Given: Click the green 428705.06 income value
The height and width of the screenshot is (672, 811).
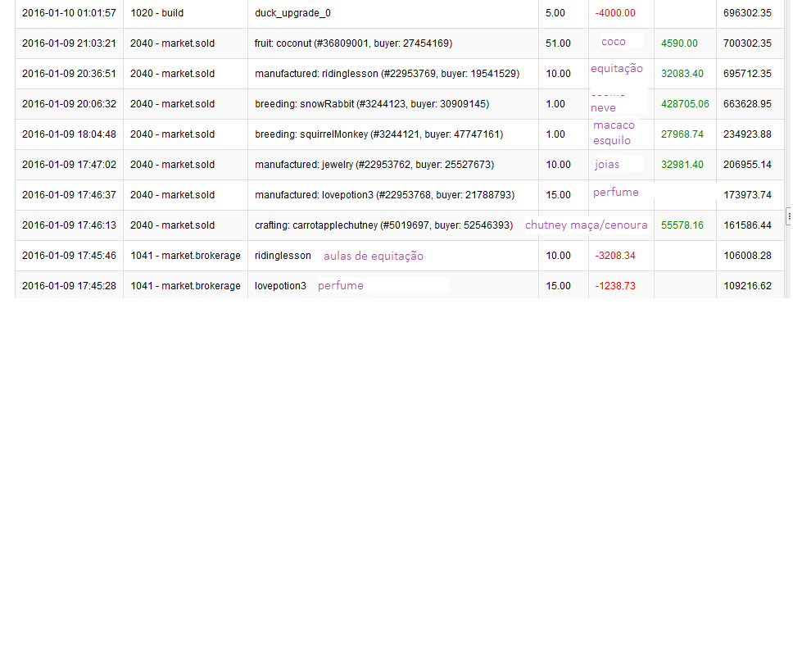Looking at the screenshot, I should pyautogui.click(x=685, y=104).
